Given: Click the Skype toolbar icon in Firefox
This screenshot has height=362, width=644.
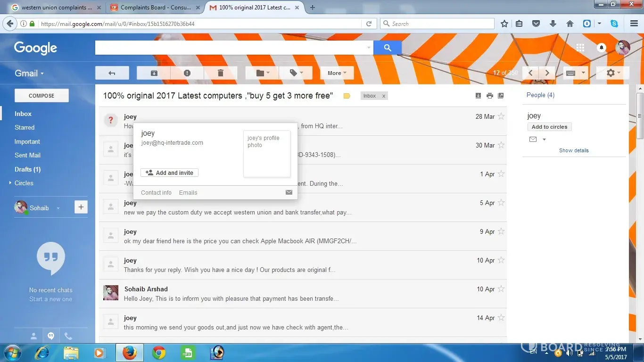Looking at the screenshot, I should [614, 24].
